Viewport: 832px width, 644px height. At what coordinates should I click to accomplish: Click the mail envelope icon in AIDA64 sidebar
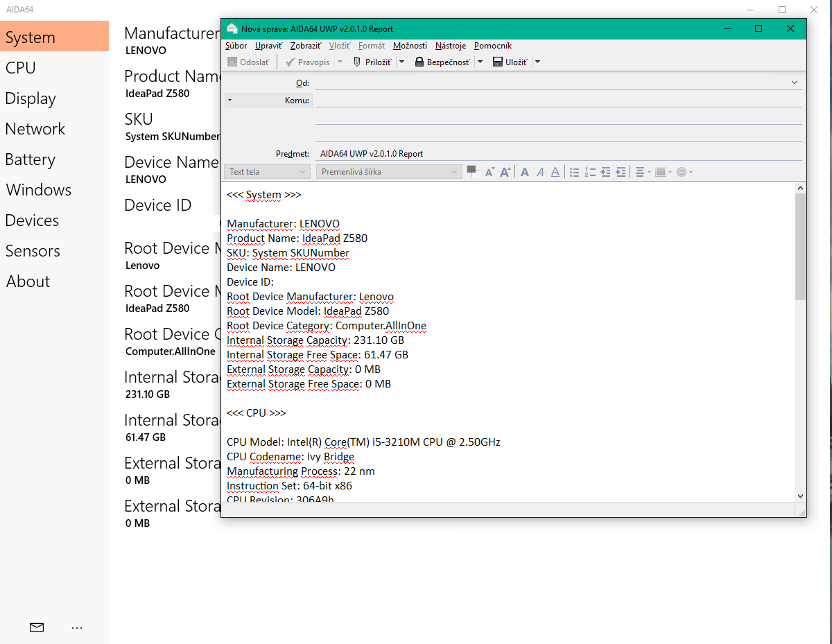[x=37, y=627]
